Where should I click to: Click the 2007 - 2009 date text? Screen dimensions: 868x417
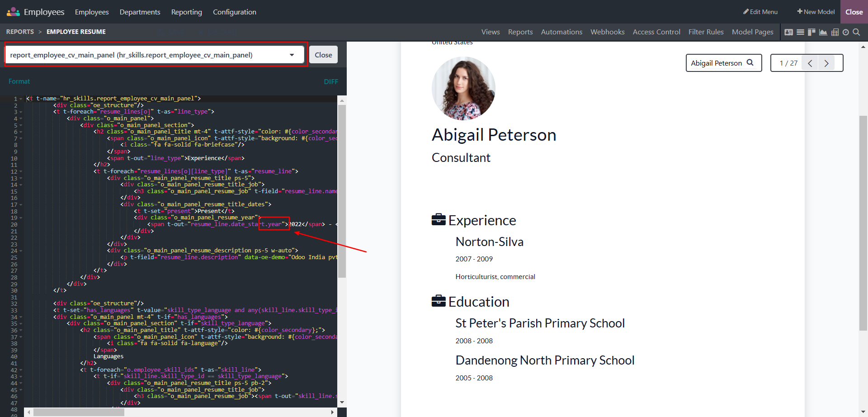tap(474, 259)
